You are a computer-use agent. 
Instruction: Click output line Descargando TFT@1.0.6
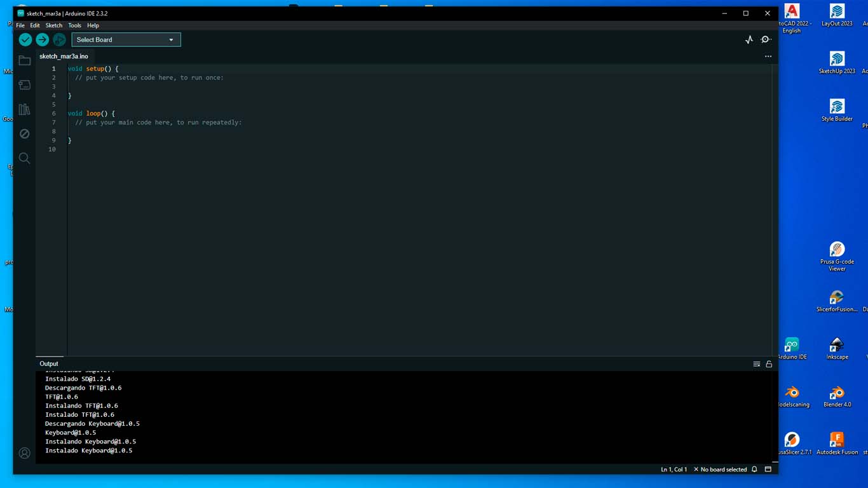coord(83,388)
